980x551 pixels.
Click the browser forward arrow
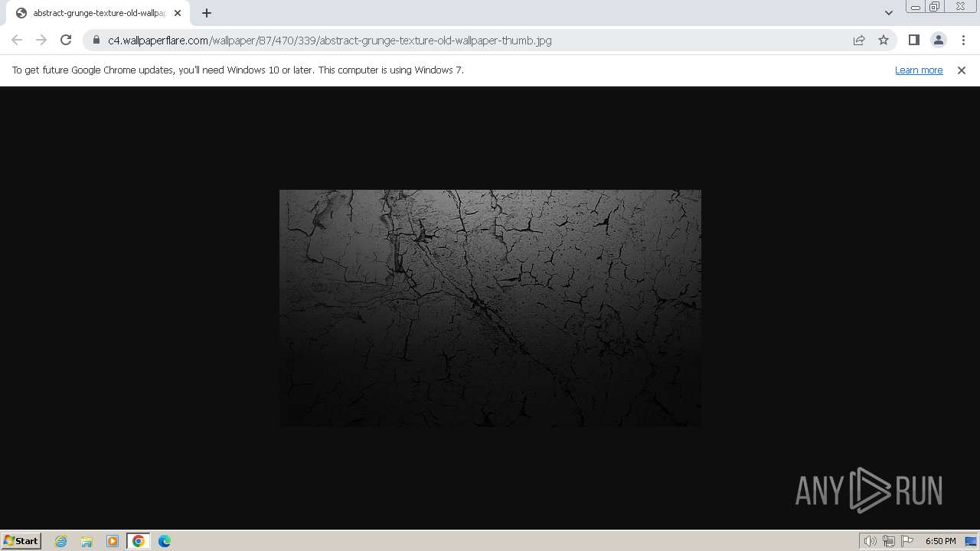click(41, 40)
